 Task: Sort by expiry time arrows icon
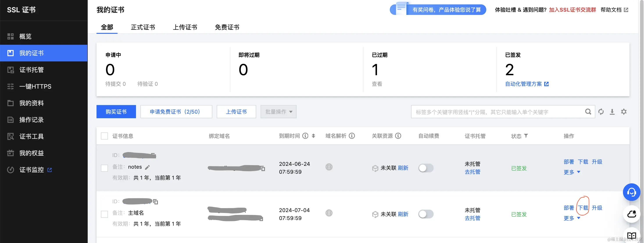[313, 136]
